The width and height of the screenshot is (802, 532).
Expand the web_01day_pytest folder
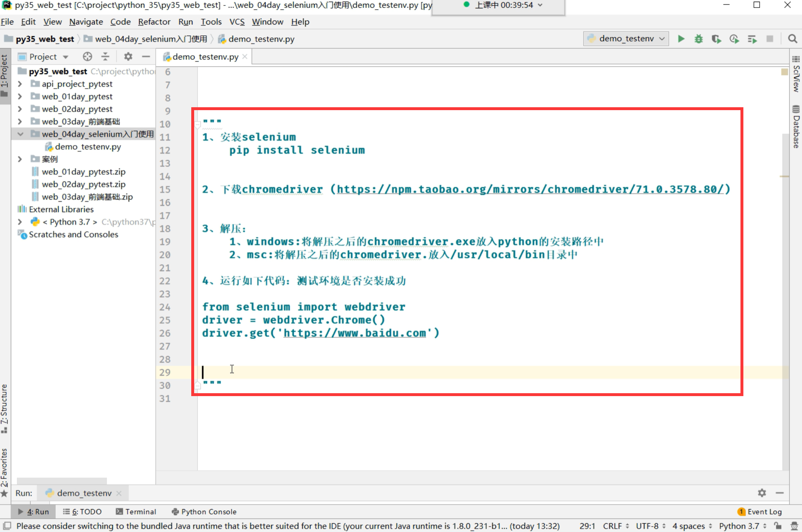click(x=20, y=96)
